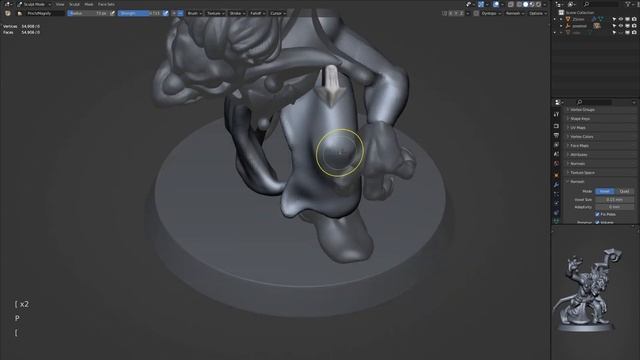
Task: Toggle Z axis symmetry
Action: click(462, 13)
